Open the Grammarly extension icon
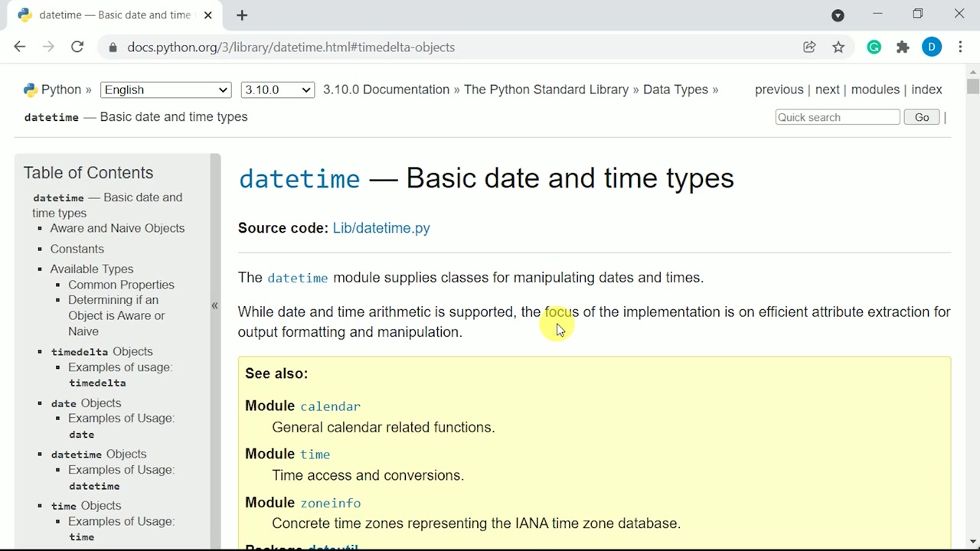This screenshot has width=980, height=551. click(874, 47)
